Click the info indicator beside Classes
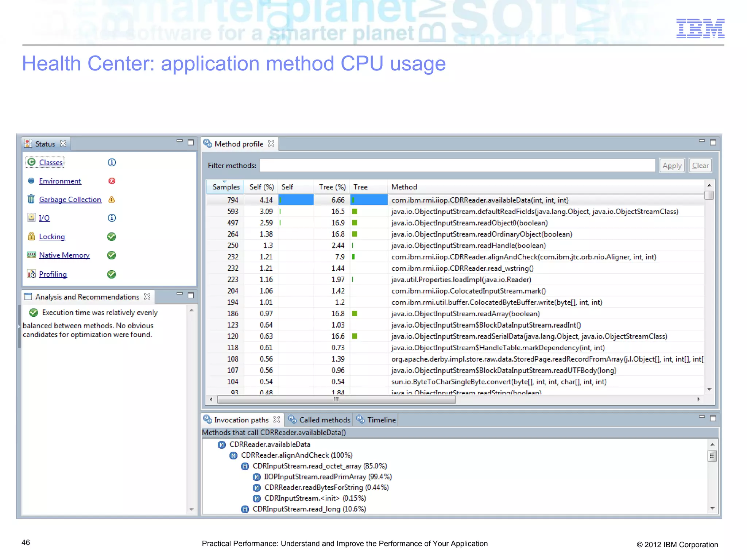 tap(112, 162)
